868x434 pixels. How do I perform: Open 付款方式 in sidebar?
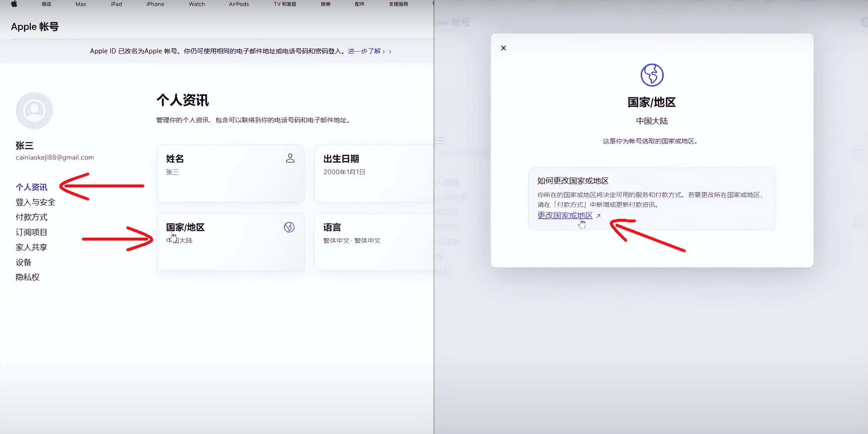click(31, 217)
